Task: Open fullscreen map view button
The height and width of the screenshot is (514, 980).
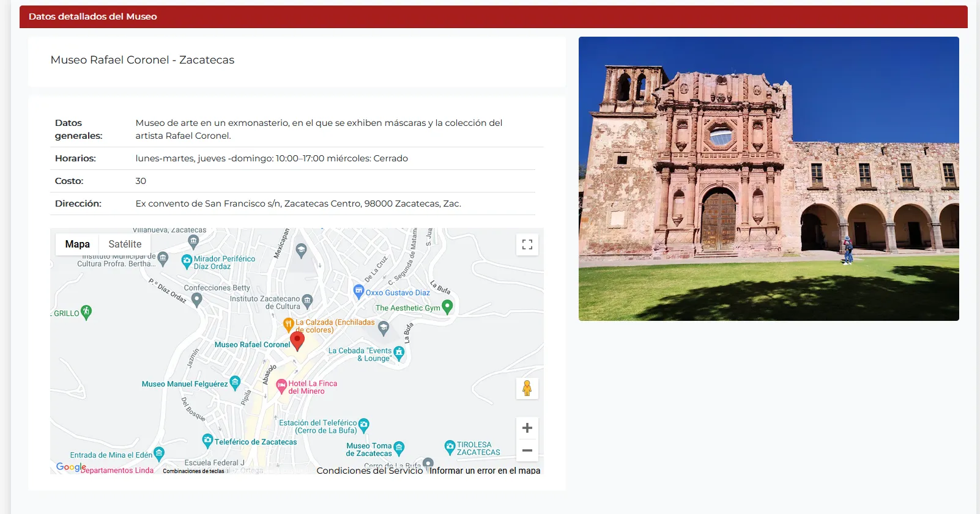Action: tap(527, 244)
